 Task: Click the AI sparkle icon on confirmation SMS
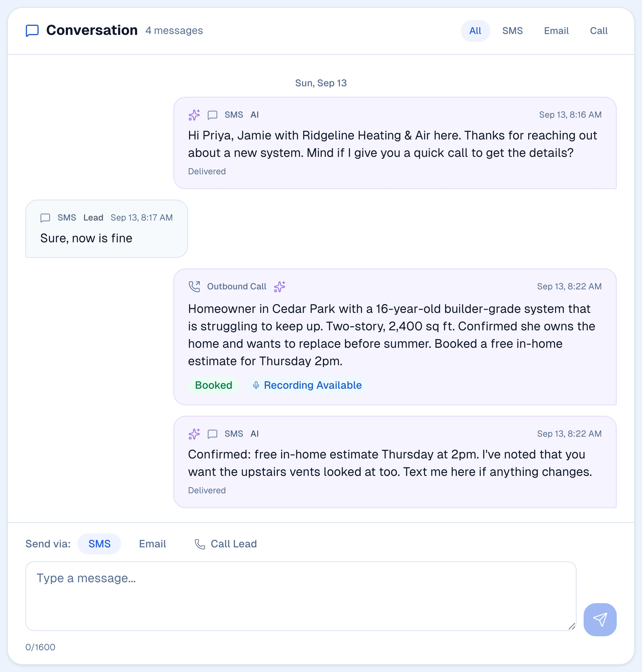[194, 434]
